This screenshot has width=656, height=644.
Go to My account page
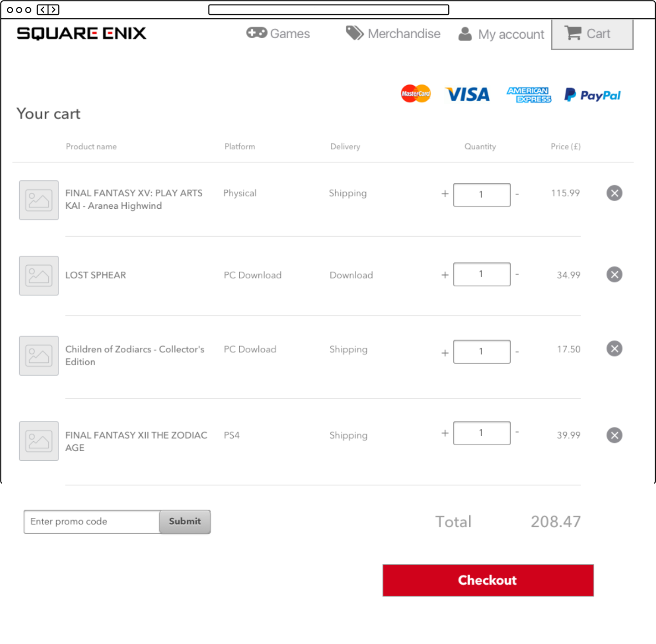tap(501, 34)
